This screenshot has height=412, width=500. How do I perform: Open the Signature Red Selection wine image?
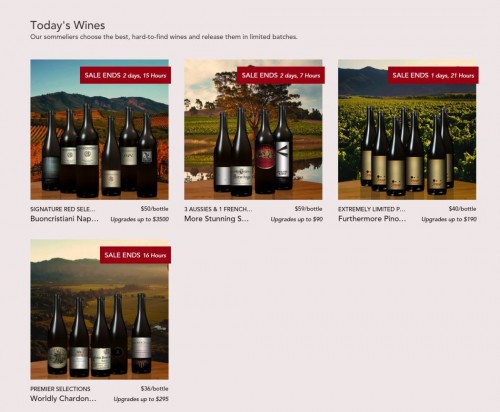click(x=99, y=130)
